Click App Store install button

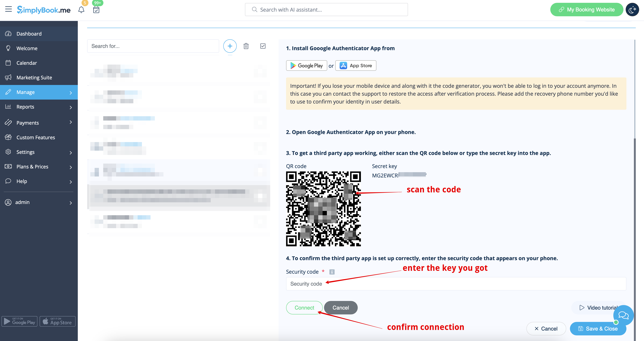click(x=355, y=66)
